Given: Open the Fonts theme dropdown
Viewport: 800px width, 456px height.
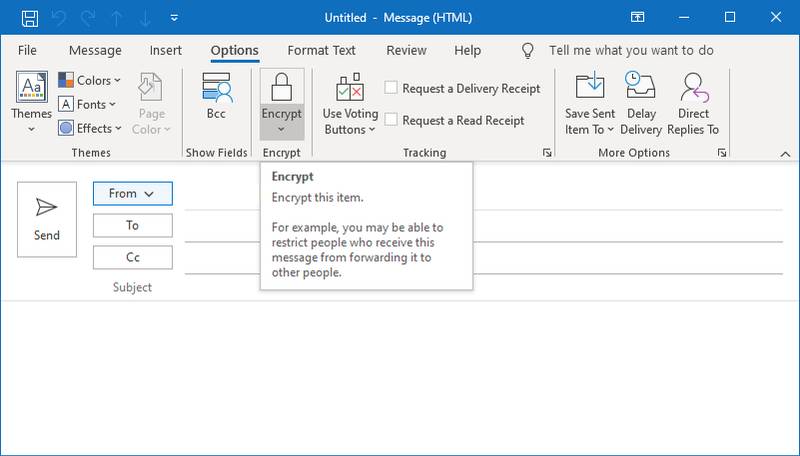Looking at the screenshot, I should point(87,104).
